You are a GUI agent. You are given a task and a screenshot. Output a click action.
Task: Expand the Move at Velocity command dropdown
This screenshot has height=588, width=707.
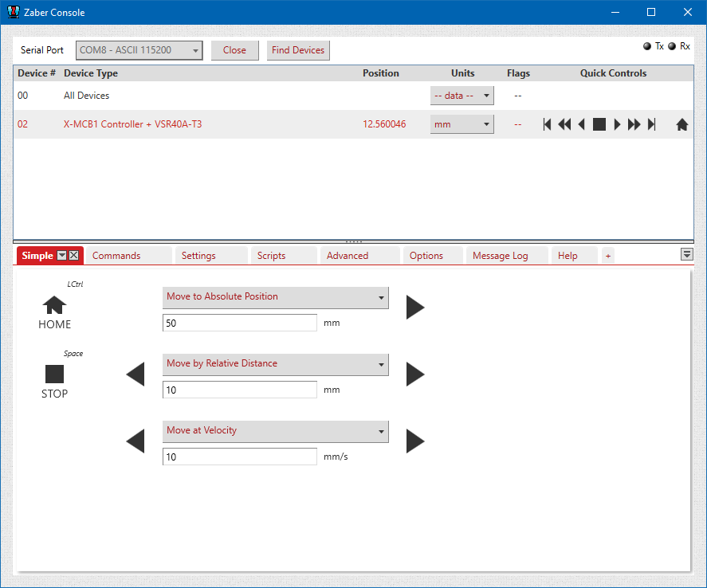275,431
